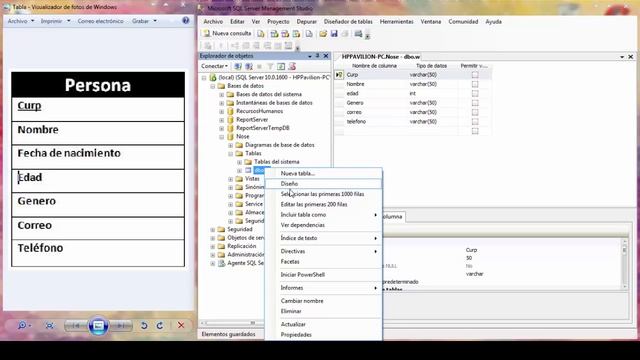Expand the Replicación folder

tap(213, 246)
